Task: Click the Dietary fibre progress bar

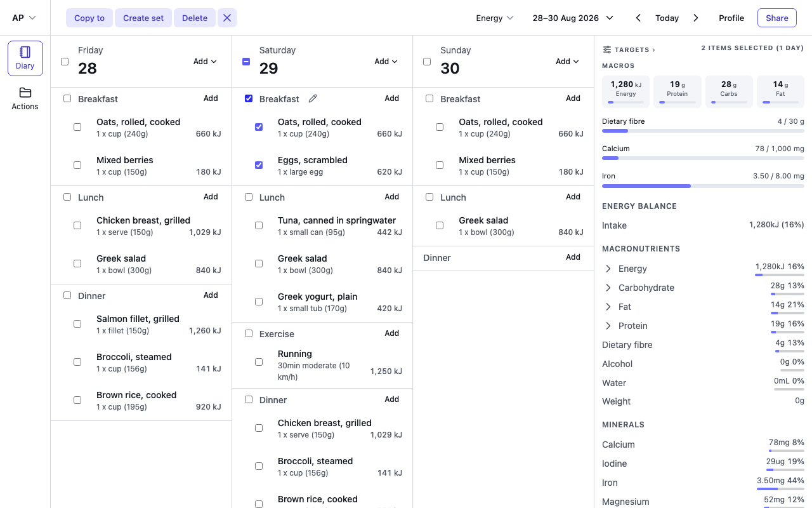Action: 703,131
